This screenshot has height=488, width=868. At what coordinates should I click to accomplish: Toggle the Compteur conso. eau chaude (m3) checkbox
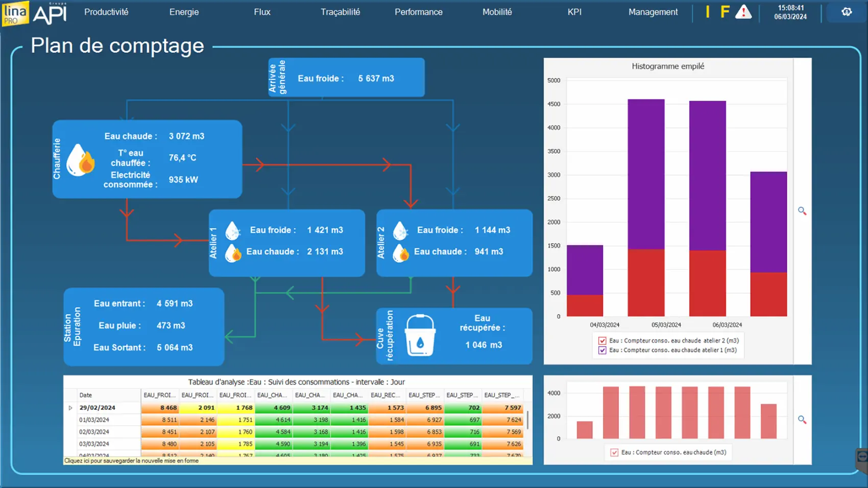[x=614, y=452]
